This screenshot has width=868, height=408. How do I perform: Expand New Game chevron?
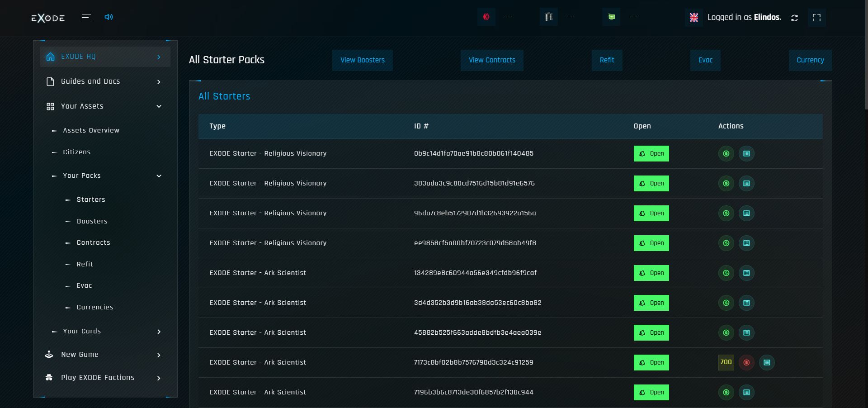click(x=159, y=355)
